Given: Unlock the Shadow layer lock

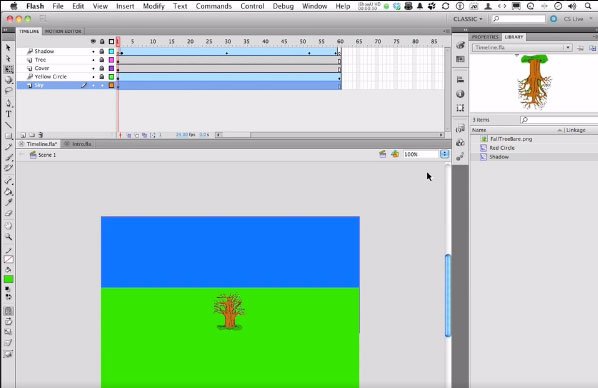Looking at the screenshot, I should [102, 51].
